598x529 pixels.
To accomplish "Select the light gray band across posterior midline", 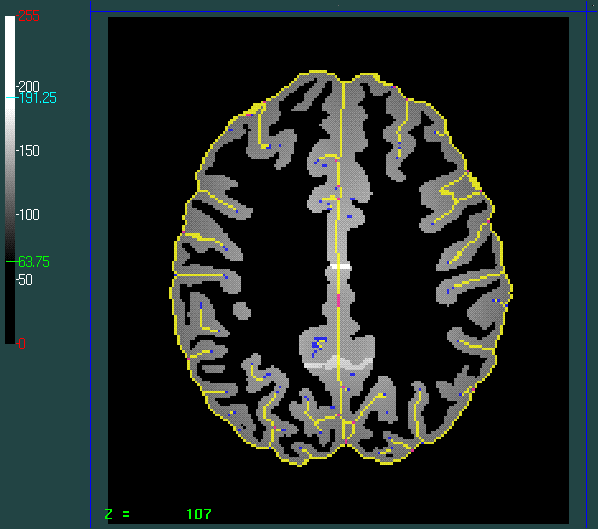I will [x=338, y=363].
